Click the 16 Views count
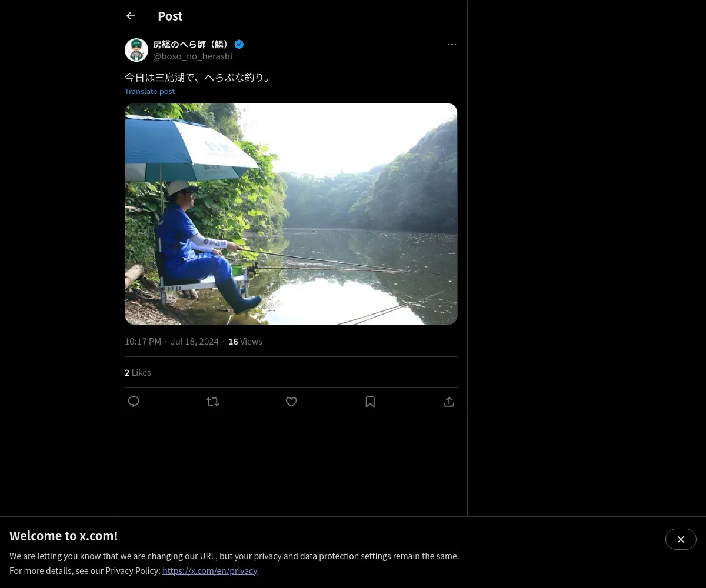This screenshot has height=588, width=706. pyautogui.click(x=245, y=342)
